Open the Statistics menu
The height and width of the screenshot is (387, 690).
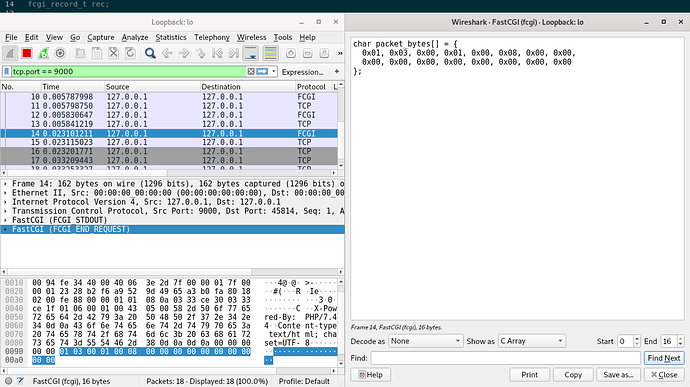pos(171,37)
